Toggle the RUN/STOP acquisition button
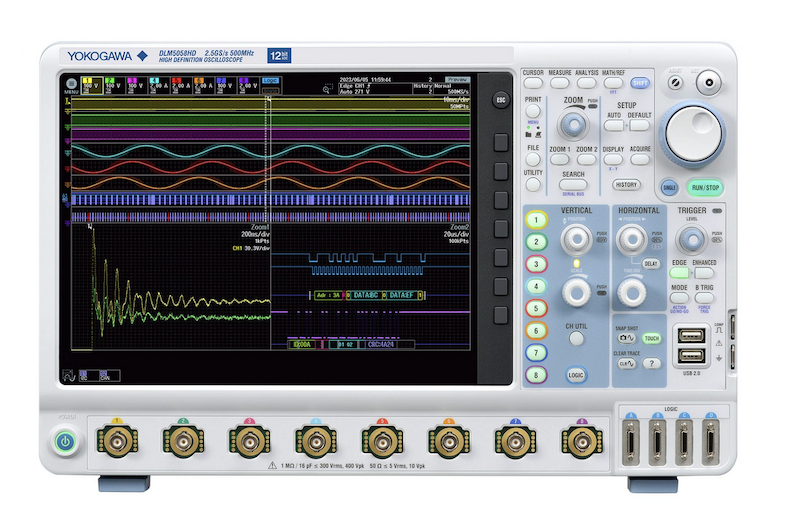800x510 pixels. tap(705, 186)
